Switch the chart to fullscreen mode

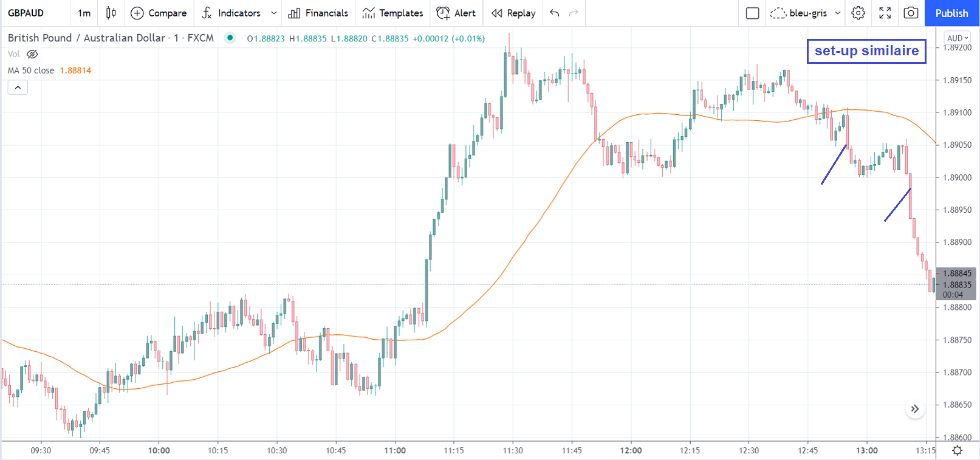(x=885, y=13)
